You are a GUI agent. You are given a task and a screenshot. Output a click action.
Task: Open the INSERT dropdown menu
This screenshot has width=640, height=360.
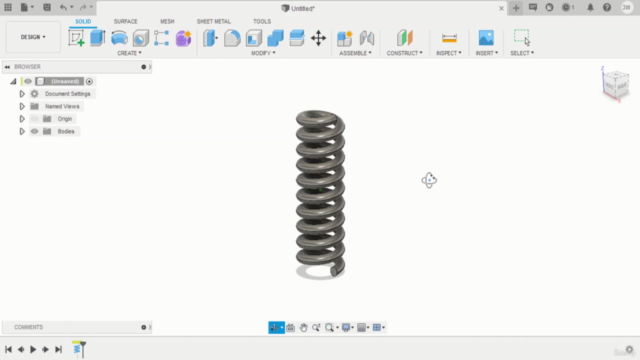(487, 53)
